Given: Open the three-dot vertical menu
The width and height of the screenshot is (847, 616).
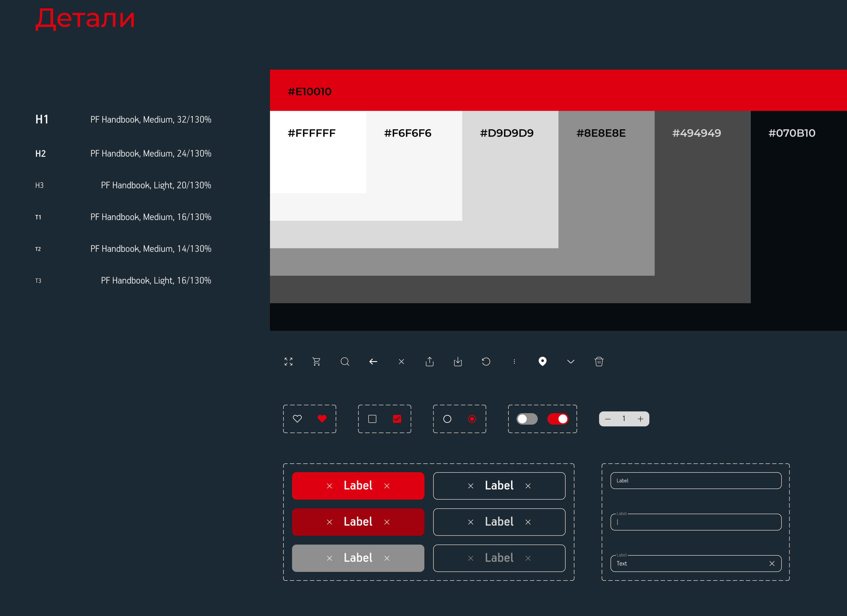Looking at the screenshot, I should coord(514,361).
